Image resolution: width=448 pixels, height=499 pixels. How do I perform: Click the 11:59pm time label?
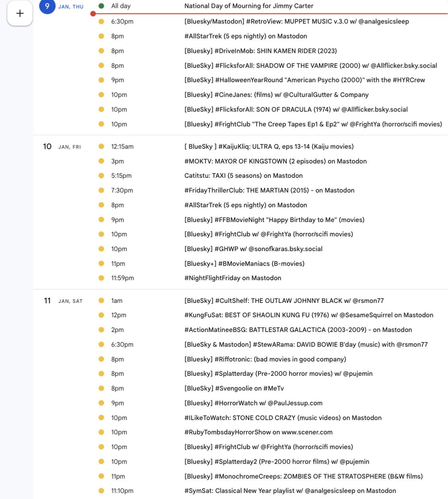[123, 278]
